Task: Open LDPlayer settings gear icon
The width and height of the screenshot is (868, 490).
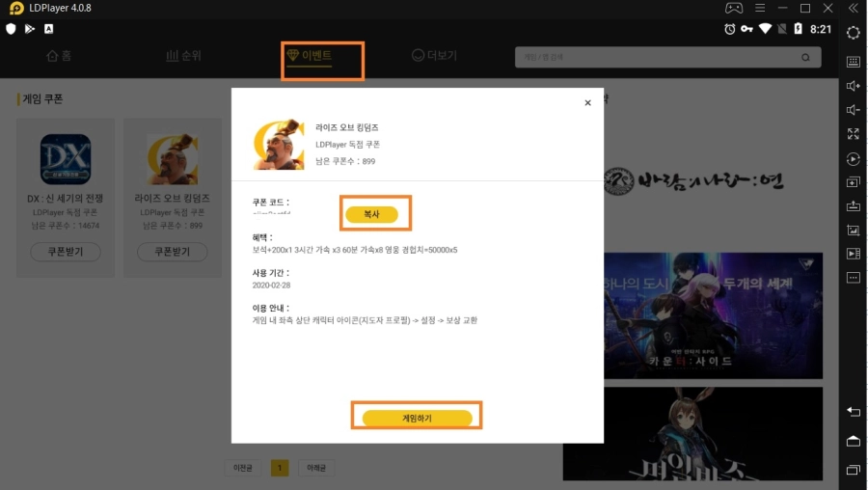Action: point(854,33)
